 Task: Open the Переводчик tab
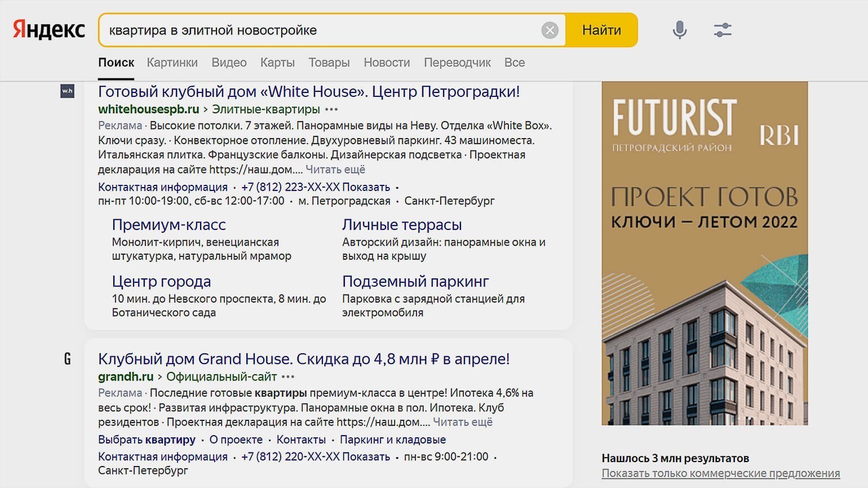[457, 63]
